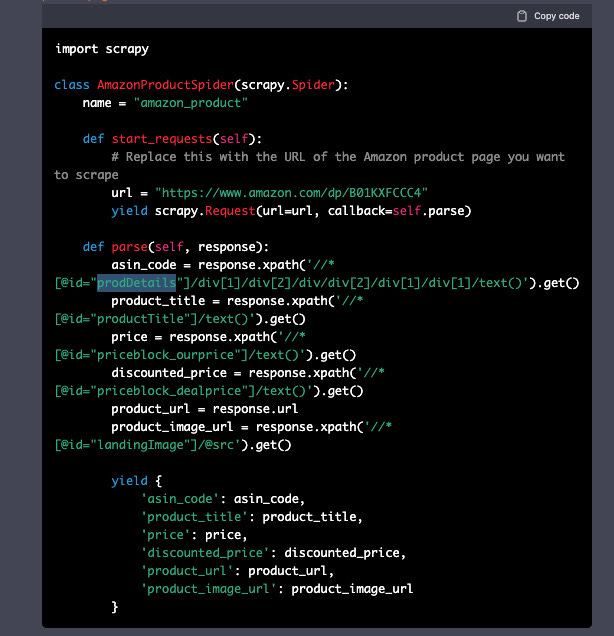Click the amazon.com/dp/B01KXFCCC4 URL string
Viewport: 614px width, 636px height.
click(291, 193)
